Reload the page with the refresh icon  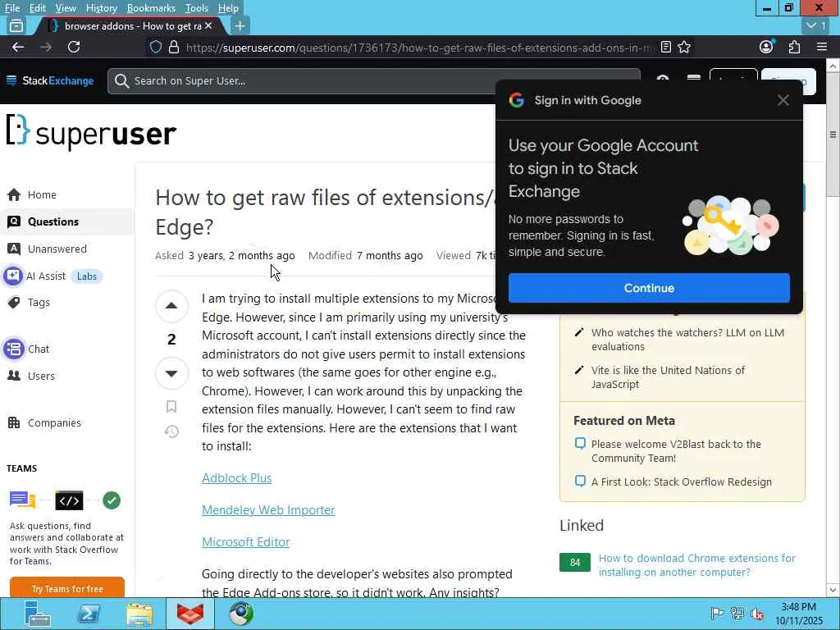pyautogui.click(x=74, y=47)
